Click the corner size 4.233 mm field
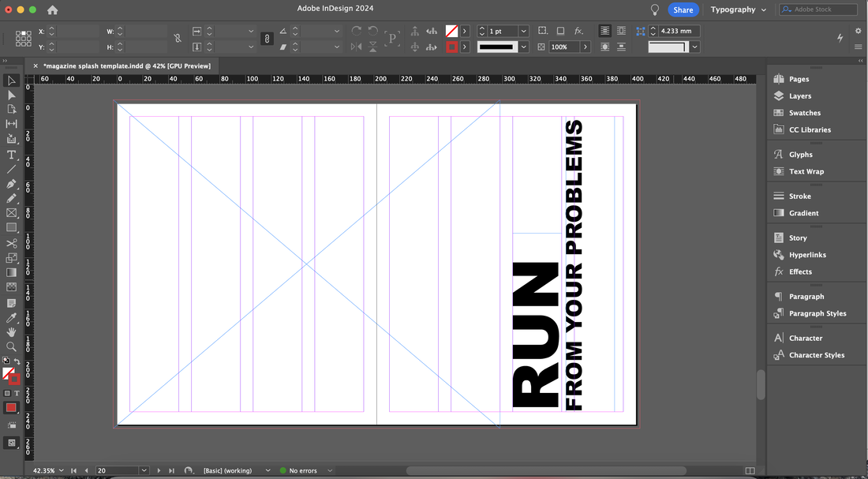This screenshot has width=868, height=479. 679,32
